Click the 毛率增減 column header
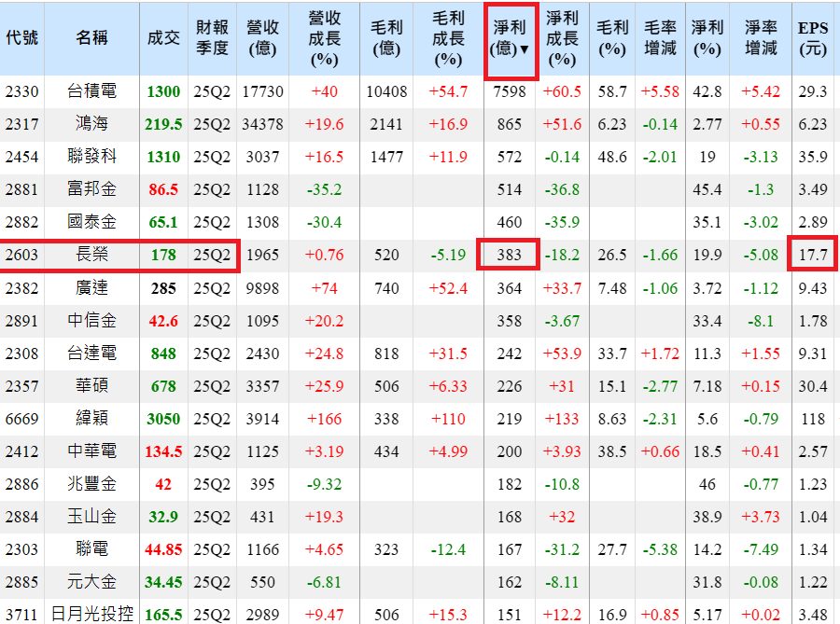Screen dimensions: 840x624 coord(660,38)
